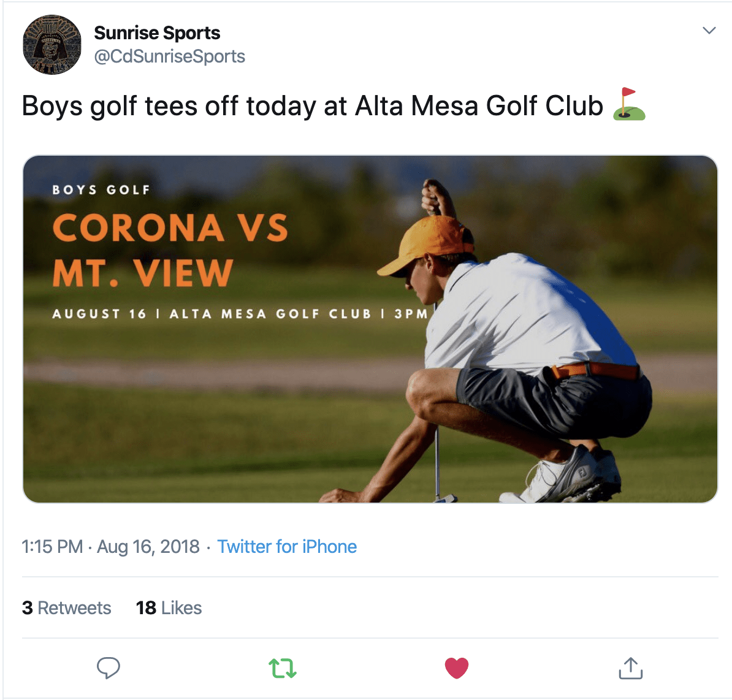The height and width of the screenshot is (700, 732).
Task: Click the green retweet arrows icon
Action: click(283, 668)
